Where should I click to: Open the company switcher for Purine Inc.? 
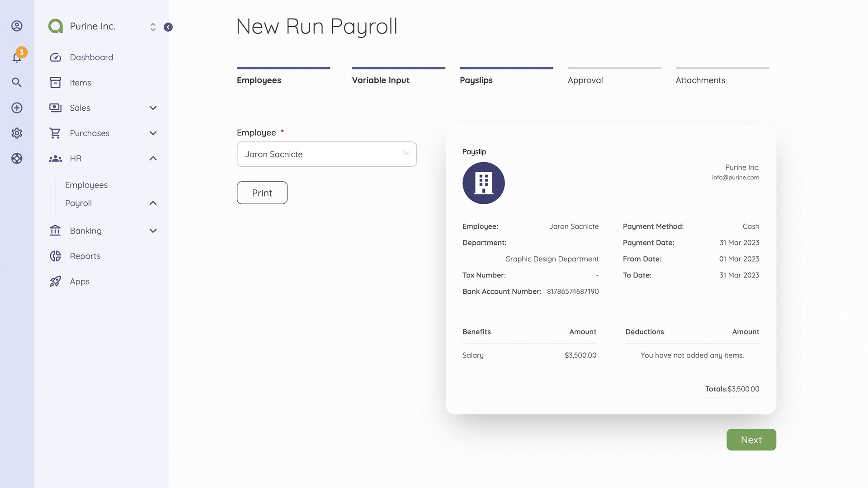[153, 27]
